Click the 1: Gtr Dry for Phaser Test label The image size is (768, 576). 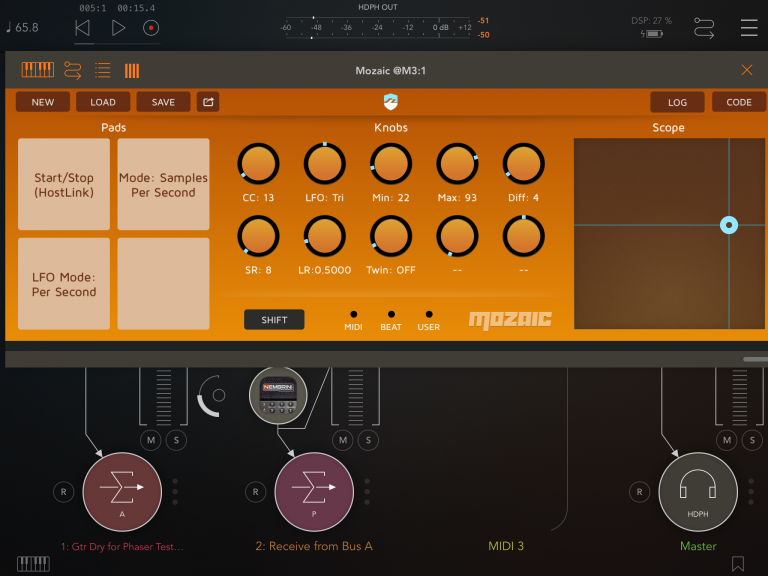[122, 546]
